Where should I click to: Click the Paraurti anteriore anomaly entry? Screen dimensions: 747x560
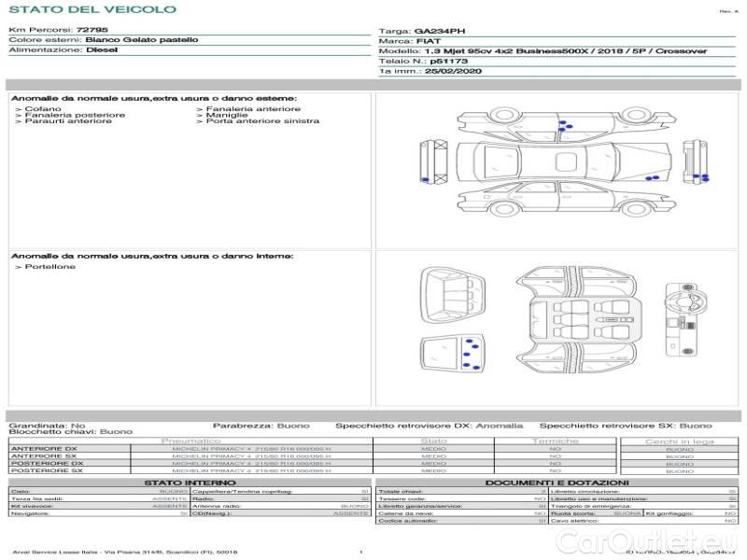(68, 121)
